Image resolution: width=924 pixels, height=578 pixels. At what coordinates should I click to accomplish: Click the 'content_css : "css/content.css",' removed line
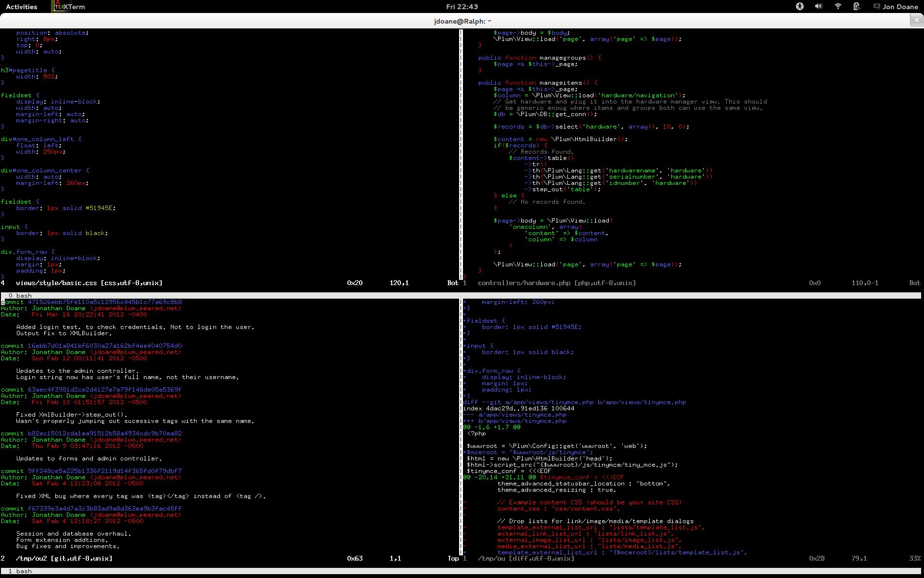click(x=559, y=509)
